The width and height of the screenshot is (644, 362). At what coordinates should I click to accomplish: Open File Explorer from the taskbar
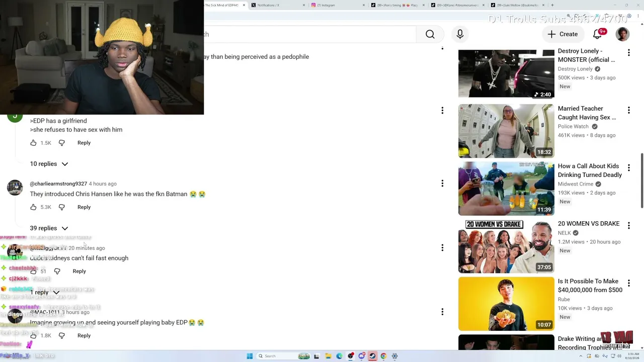[x=328, y=356]
